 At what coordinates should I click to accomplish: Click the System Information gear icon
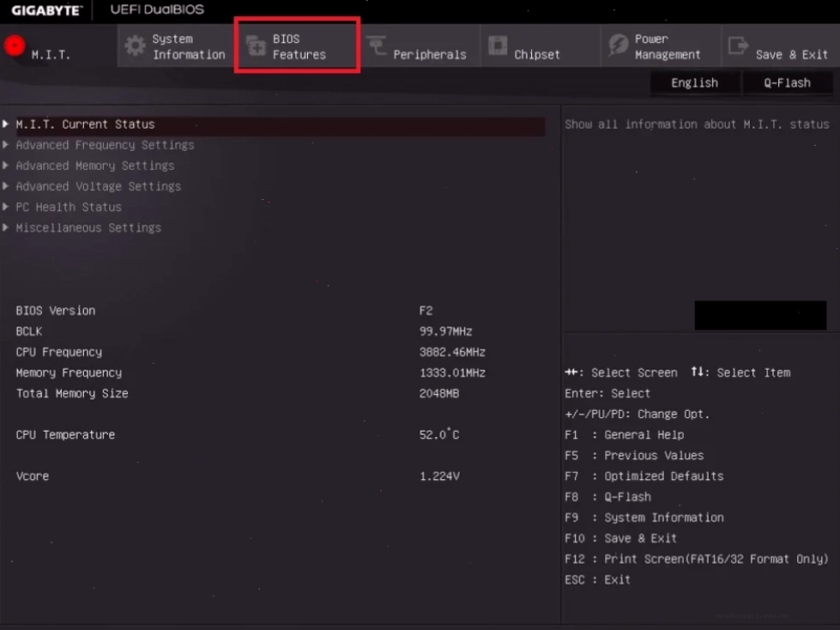(135, 46)
